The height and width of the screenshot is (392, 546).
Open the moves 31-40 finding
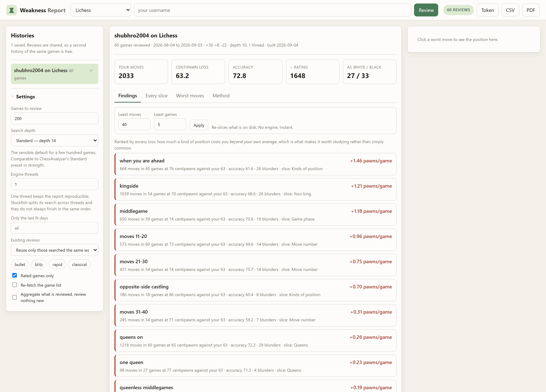tap(255, 315)
